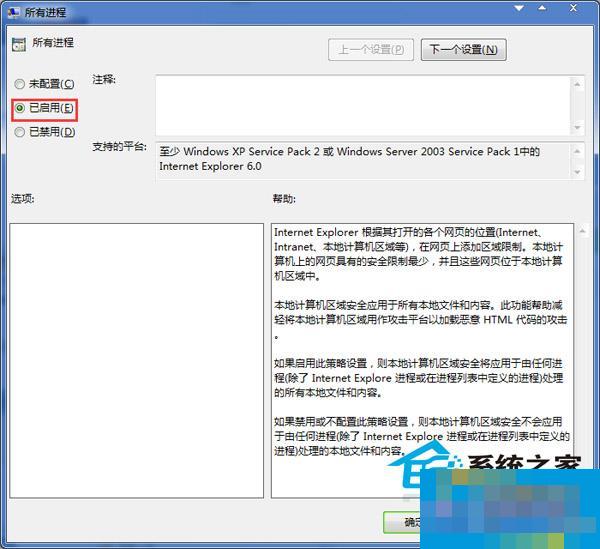Image resolution: width=600 pixels, height=549 pixels.
Task: Click the 确定 button at bottom
Action: tap(402, 522)
